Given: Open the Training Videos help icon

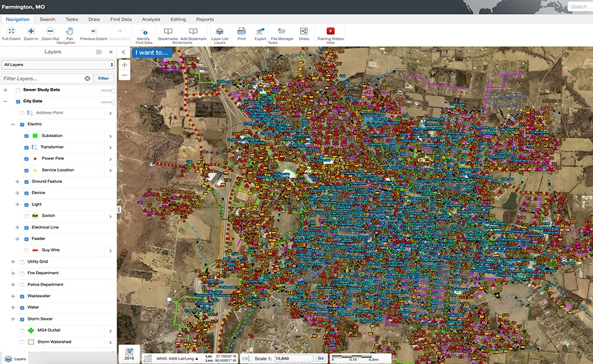Looking at the screenshot, I should [x=331, y=31].
